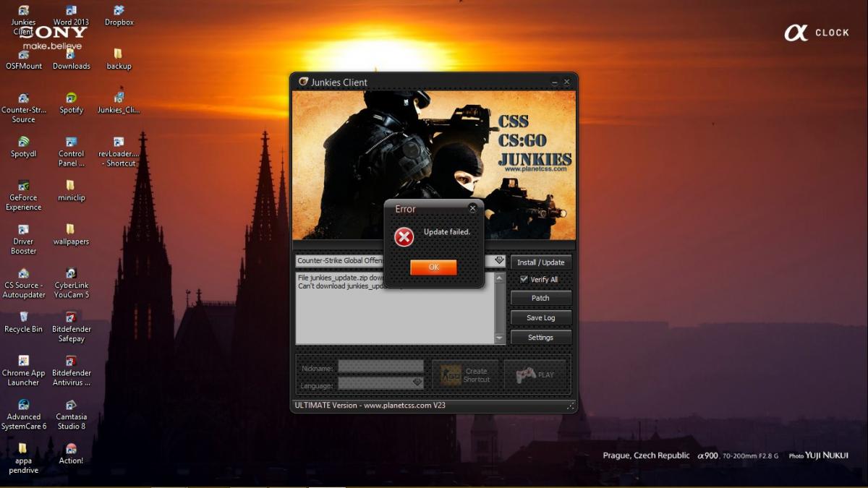Click the Create Shortcut button
This screenshot has height=488, width=868.
click(465, 375)
